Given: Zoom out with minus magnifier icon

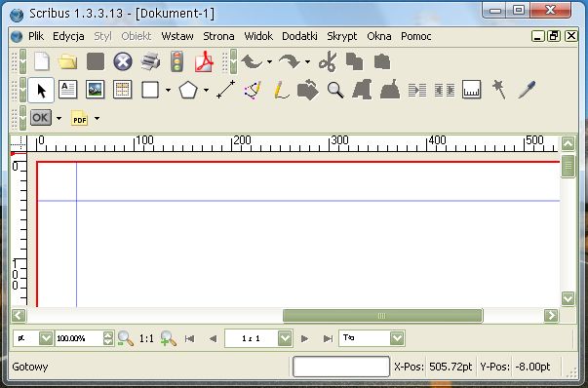Looking at the screenshot, I should [x=125, y=338].
